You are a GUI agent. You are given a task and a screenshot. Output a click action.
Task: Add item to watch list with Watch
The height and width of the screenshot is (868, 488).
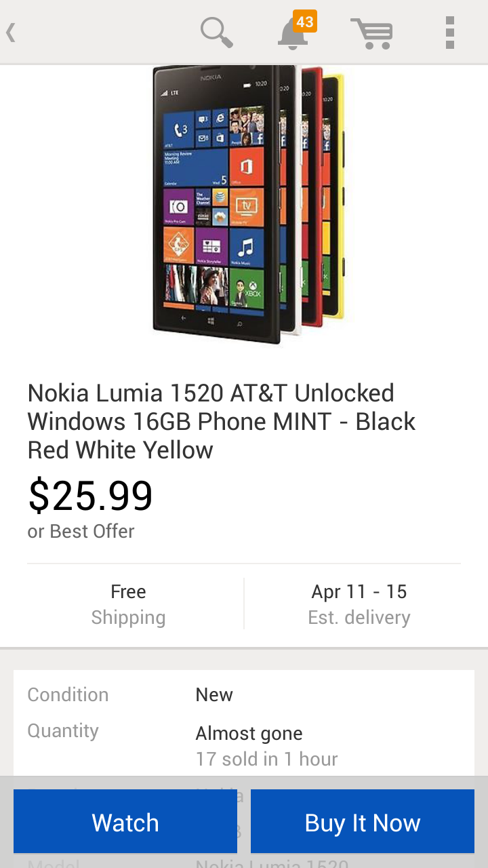(125, 821)
